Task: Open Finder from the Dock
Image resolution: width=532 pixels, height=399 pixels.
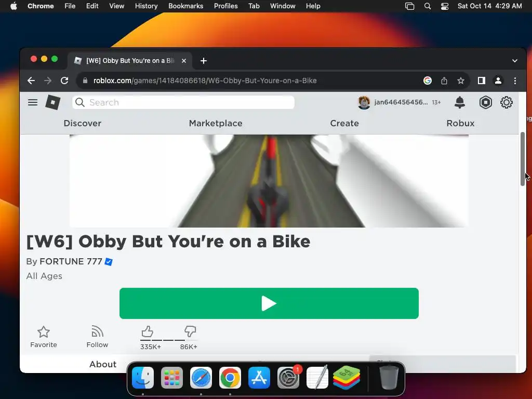Action: tap(143, 378)
